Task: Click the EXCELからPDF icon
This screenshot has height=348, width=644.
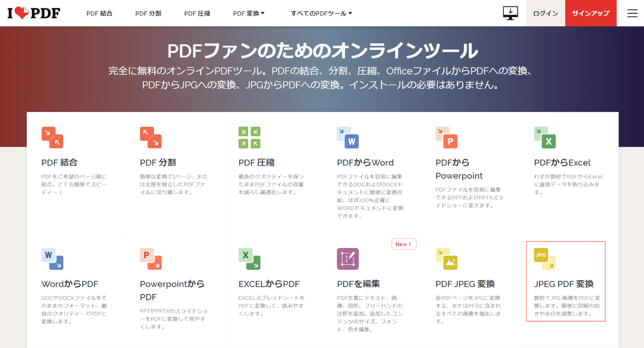Action: tap(249, 259)
